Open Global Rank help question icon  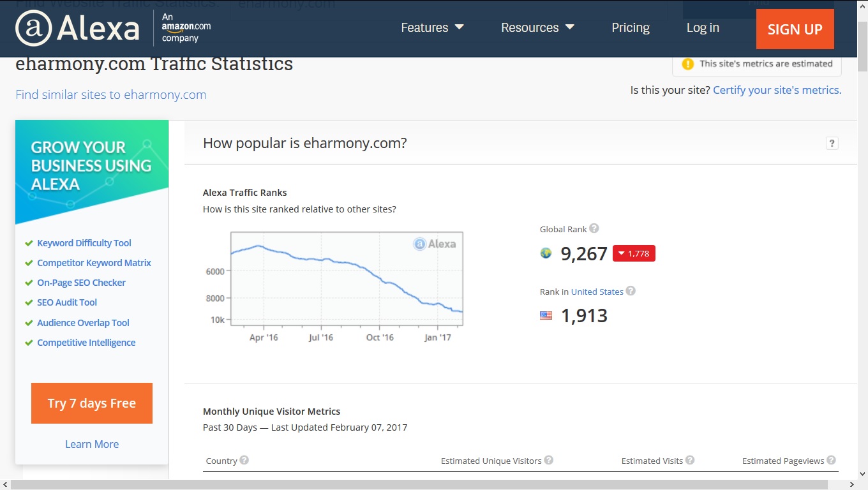click(x=594, y=228)
